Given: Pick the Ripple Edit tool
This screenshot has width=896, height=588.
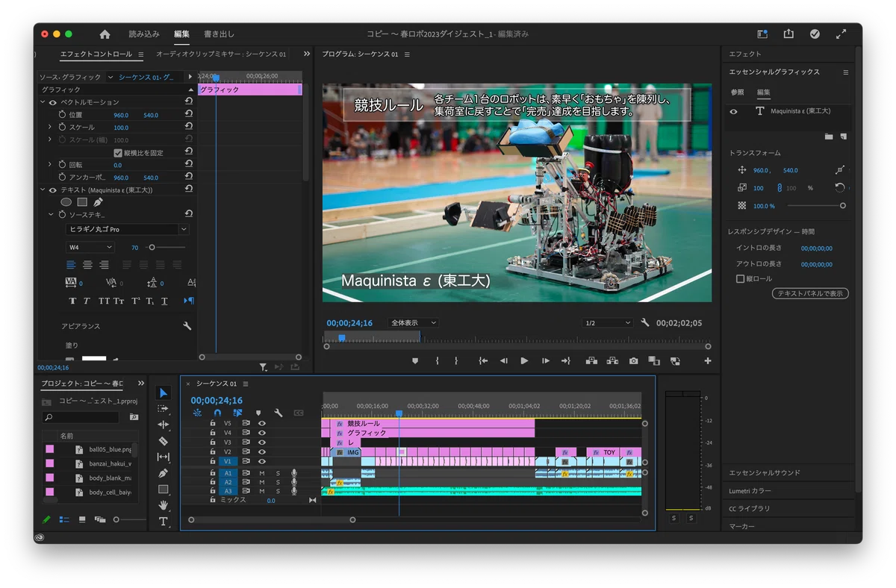Looking at the screenshot, I should 164,425.
